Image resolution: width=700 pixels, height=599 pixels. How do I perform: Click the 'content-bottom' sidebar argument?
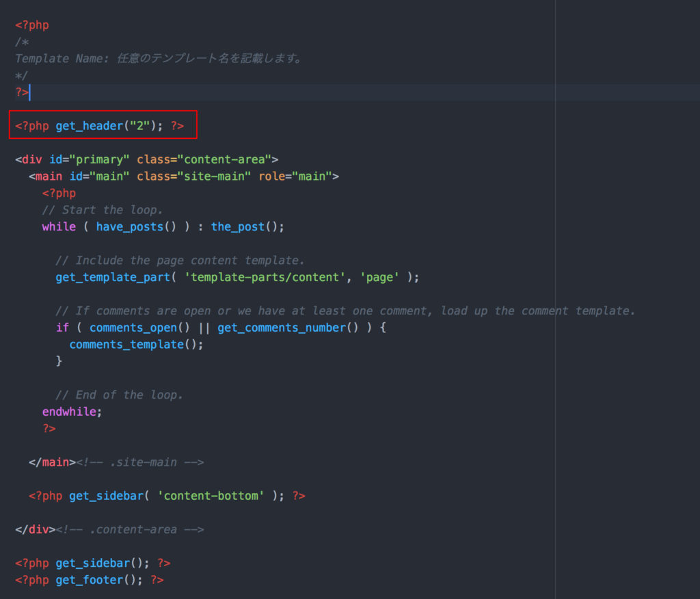(211, 496)
